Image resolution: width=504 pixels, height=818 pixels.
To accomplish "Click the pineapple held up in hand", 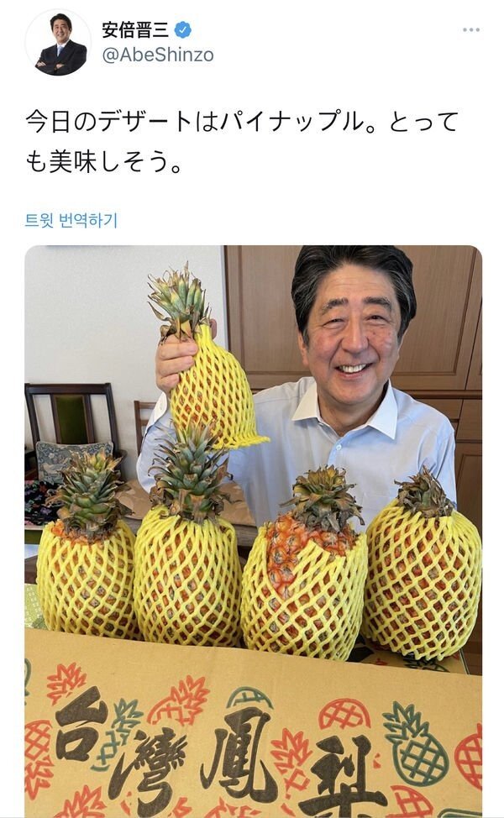I will (206, 365).
